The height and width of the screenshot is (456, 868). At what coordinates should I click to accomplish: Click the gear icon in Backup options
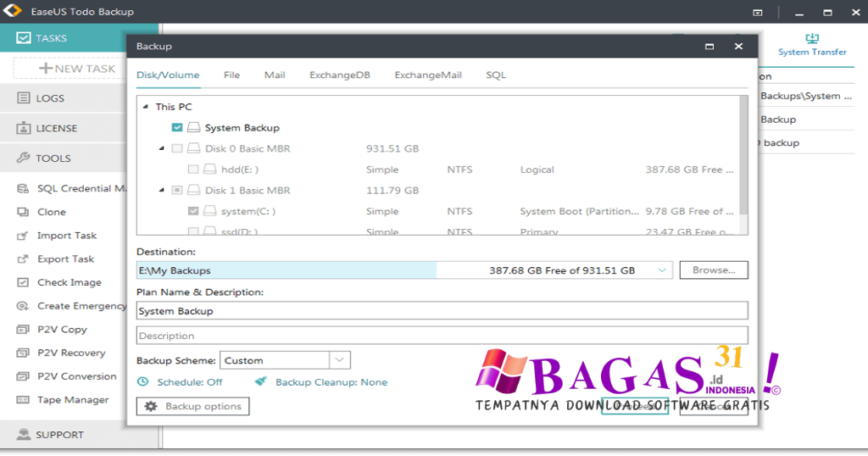[x=151, y=406]
